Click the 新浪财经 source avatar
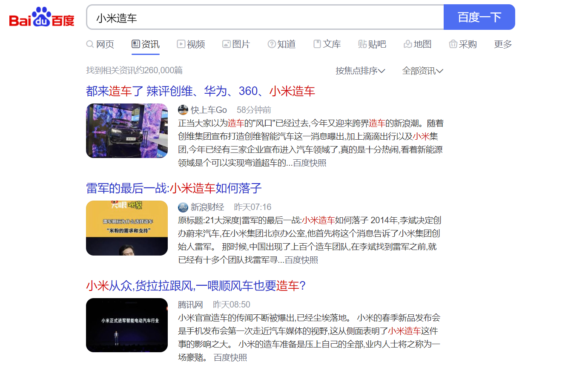588x365 pixels. [183, 207]
